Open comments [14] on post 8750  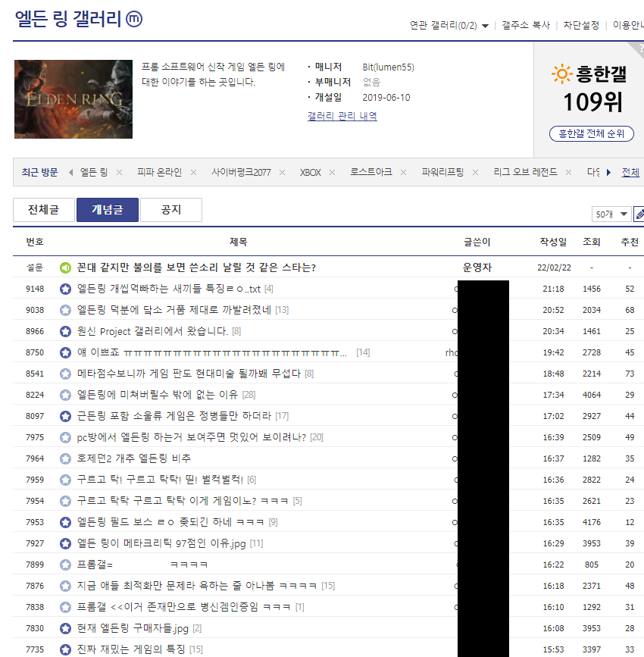(363, 353)
